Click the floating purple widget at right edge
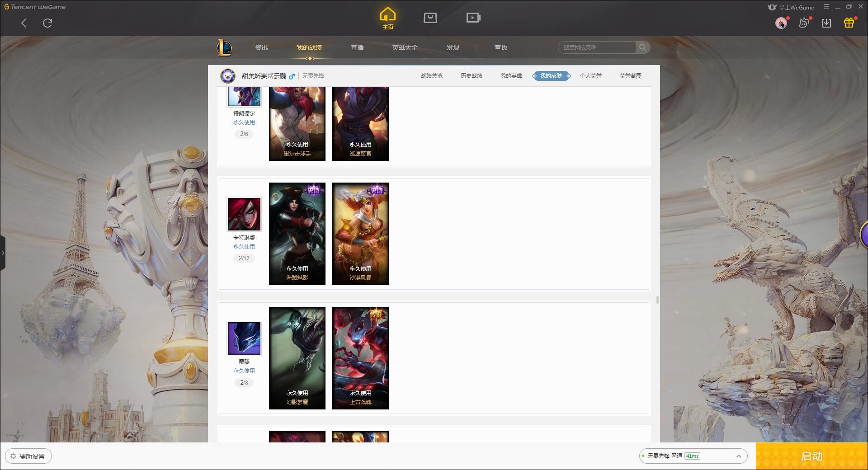The height and width of the screenshot is (470, 868). 864,235
